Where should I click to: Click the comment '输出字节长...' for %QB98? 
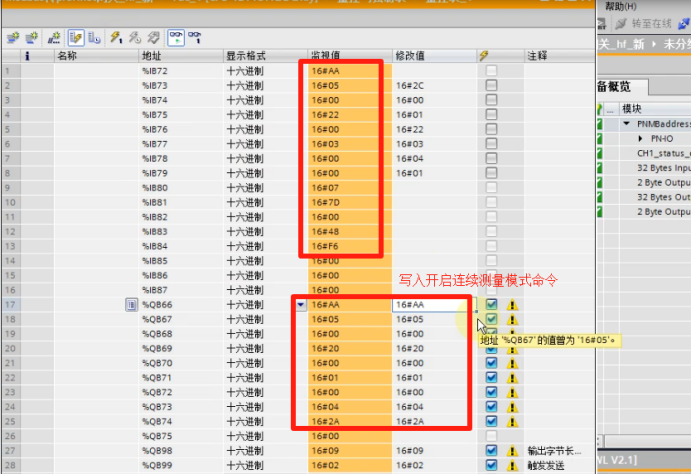[x=554, y=451]
